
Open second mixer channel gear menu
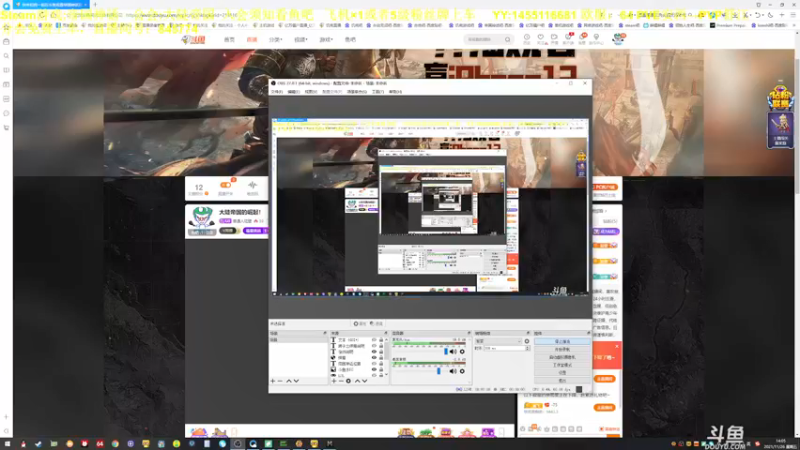[462, 371]
